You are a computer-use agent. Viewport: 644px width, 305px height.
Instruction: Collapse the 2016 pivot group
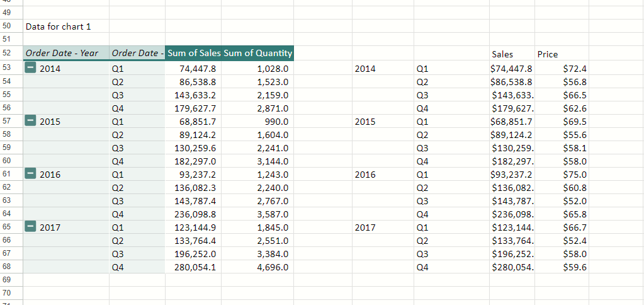click(30, 174)
